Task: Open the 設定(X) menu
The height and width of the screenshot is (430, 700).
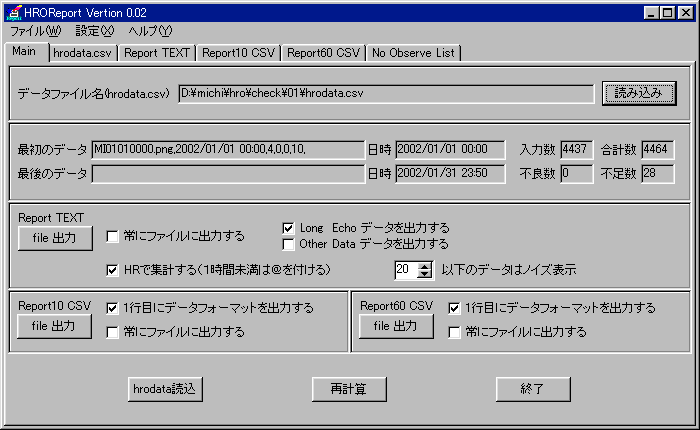Action: 95,31
